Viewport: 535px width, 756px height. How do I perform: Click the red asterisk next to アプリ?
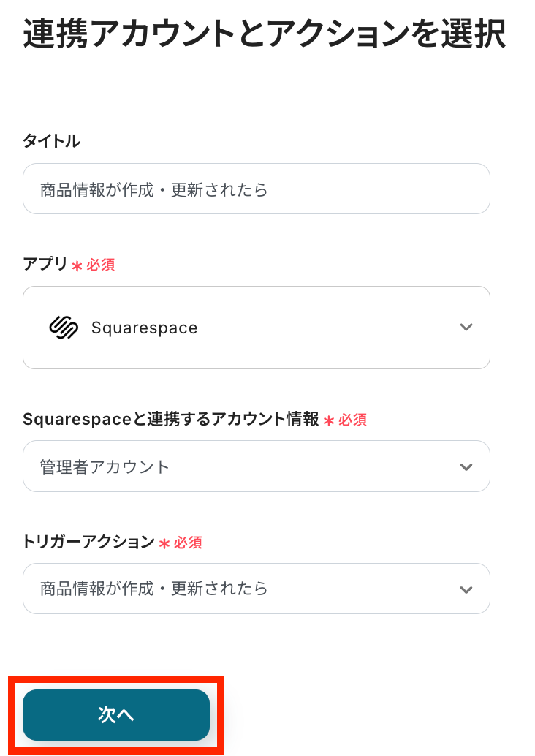click(x=77, y=266)
